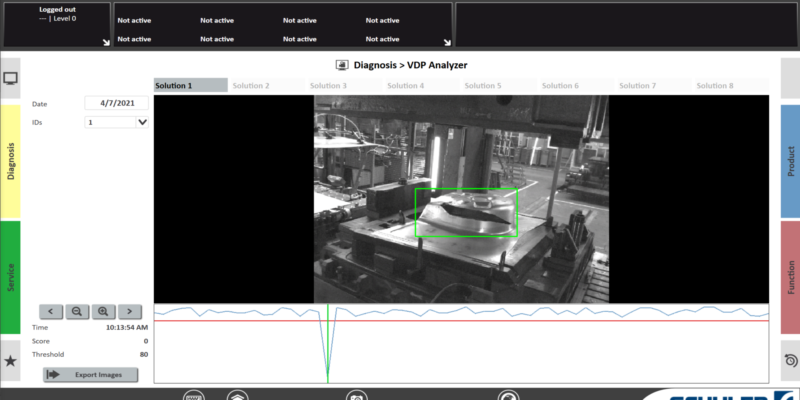Click the green marker line in score chart
The image size is (800, 400).
point(328,340)
